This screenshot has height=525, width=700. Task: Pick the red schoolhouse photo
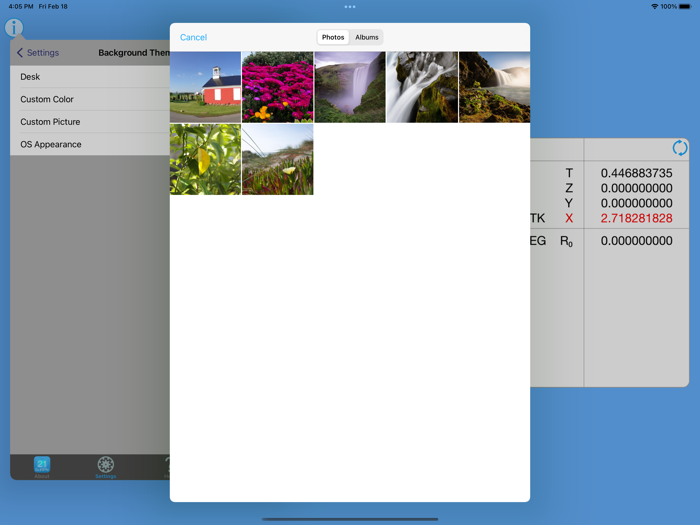[205, 87]
